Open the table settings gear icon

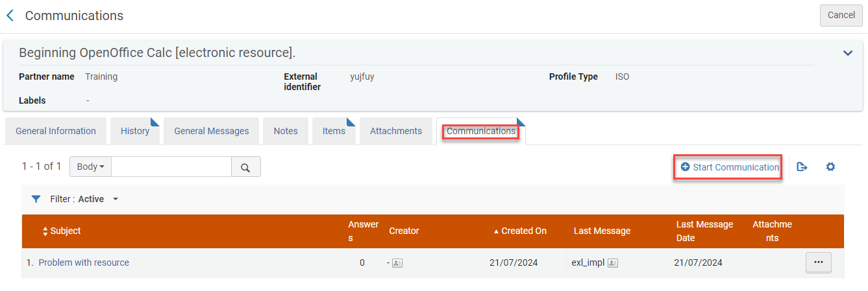830,167
